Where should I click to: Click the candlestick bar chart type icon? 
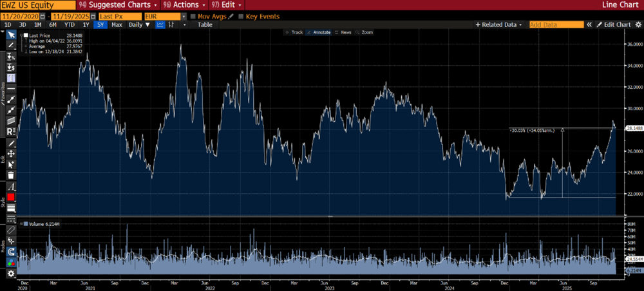point(173,24)
